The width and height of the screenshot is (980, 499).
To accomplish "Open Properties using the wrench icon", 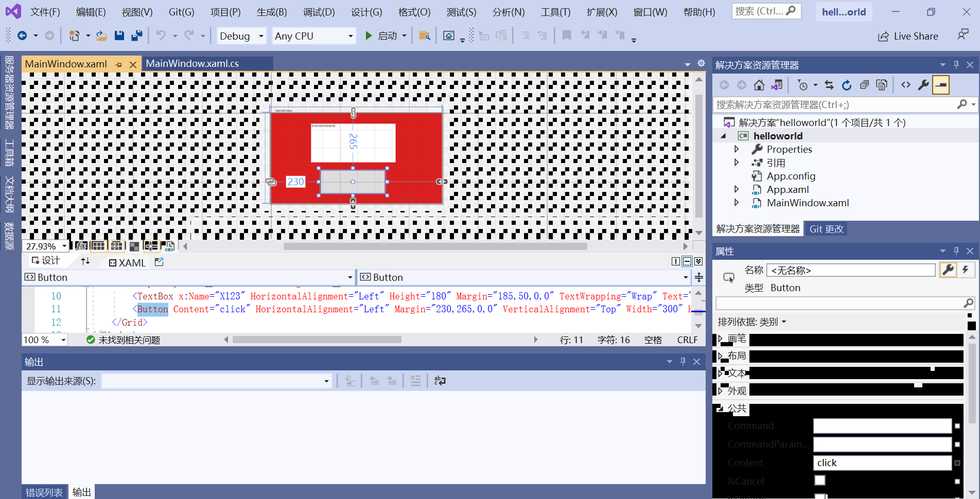I will click(924, 84).
